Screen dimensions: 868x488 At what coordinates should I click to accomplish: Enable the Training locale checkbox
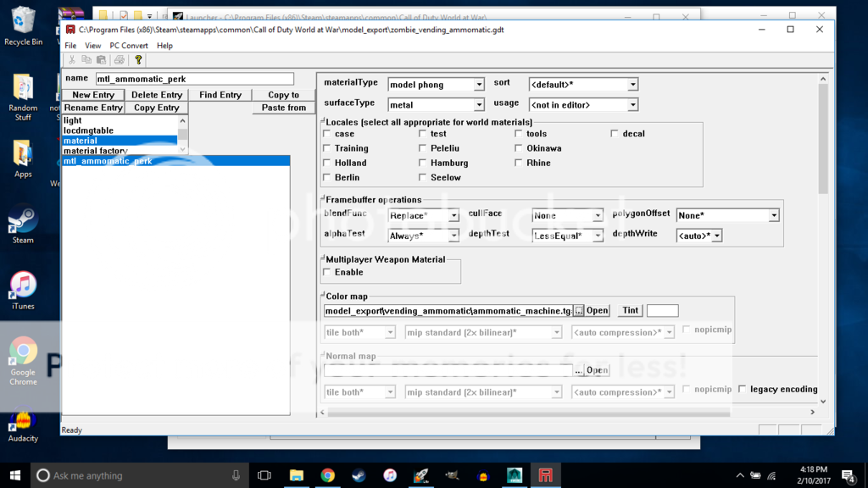coord(327,148)
